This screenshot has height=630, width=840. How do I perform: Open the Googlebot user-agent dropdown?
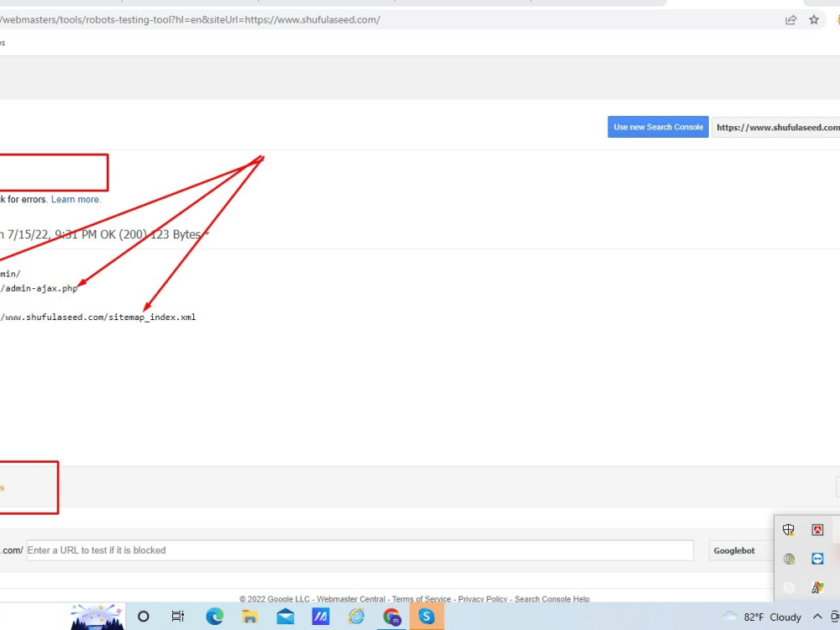[x=742, y=550]
